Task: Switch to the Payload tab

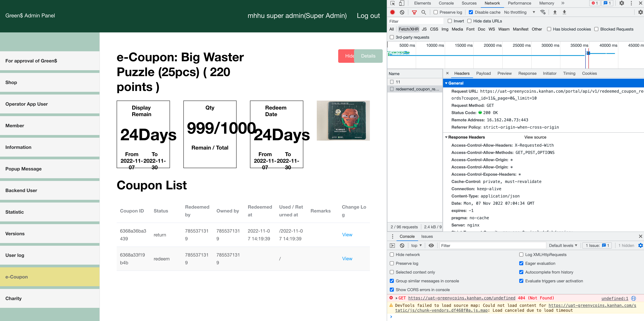Action: (x=483, y=73)
